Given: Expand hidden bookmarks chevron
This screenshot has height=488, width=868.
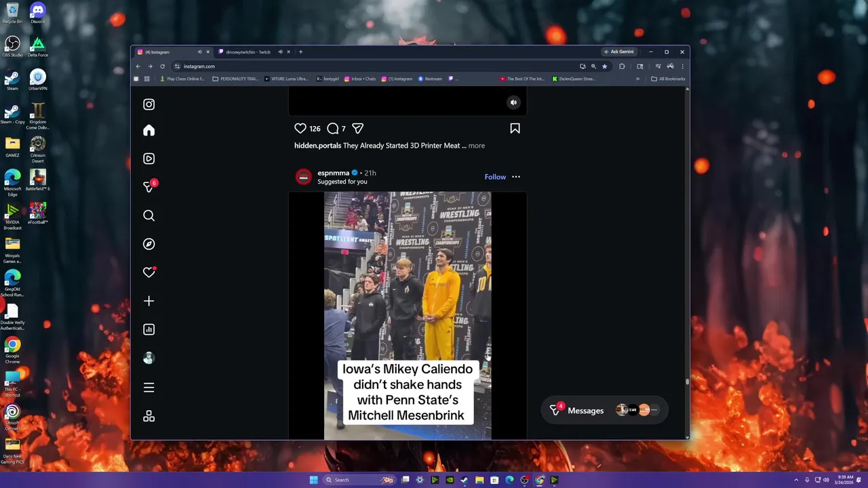Looking at the screenshot, I should point(637,79).
